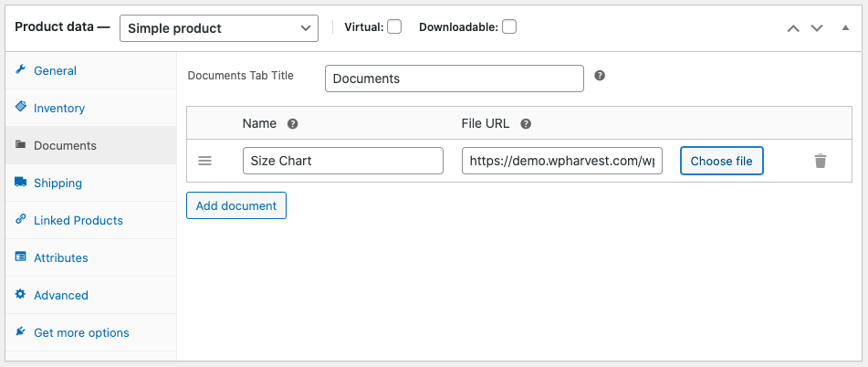Click the Name column header
Screen dimensions: 868x367
(259, 123)
